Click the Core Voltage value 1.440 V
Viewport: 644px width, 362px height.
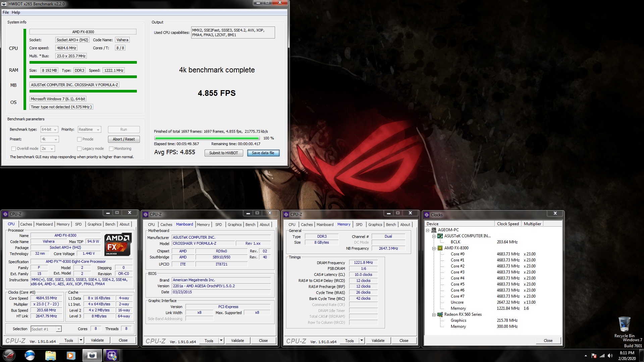[x=89, y=253]
